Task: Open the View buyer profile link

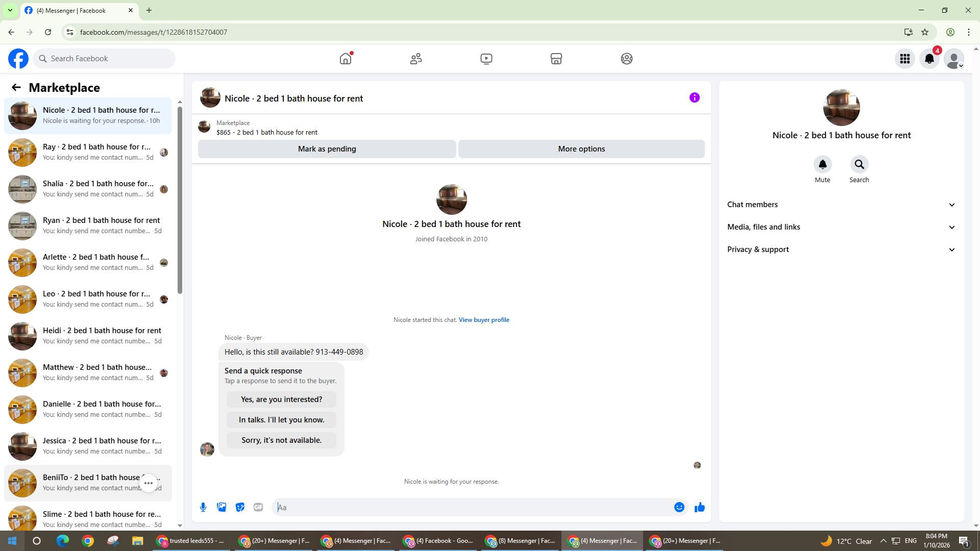Action: (483, 320)
